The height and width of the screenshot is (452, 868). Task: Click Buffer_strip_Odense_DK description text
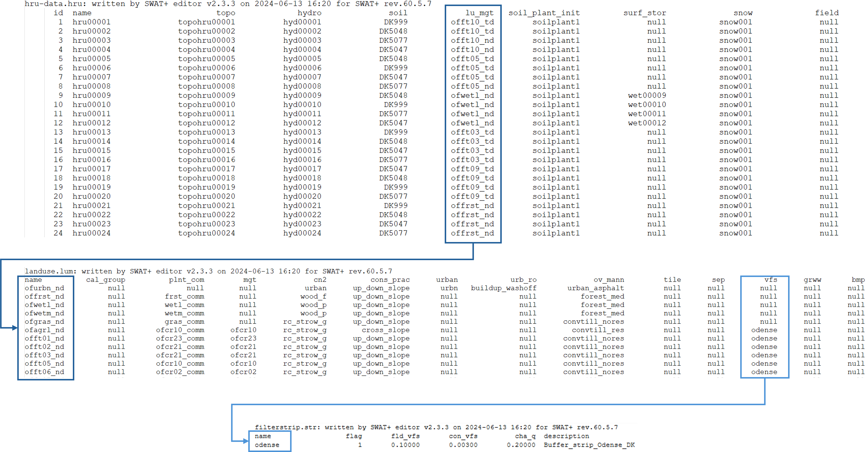589,445
